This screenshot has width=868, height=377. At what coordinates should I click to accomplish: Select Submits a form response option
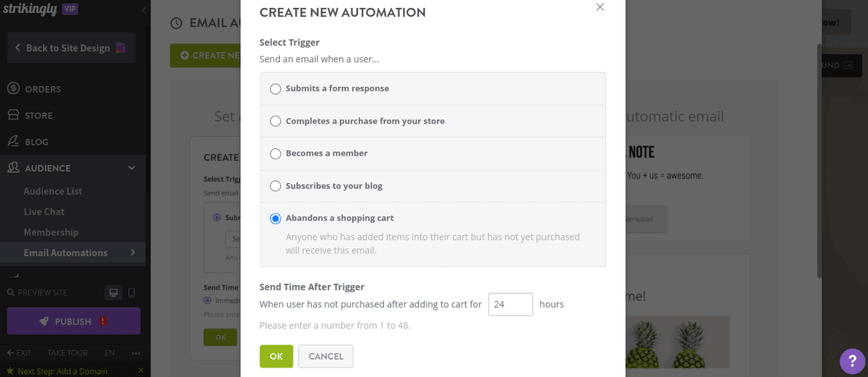(x=276, y=89)
